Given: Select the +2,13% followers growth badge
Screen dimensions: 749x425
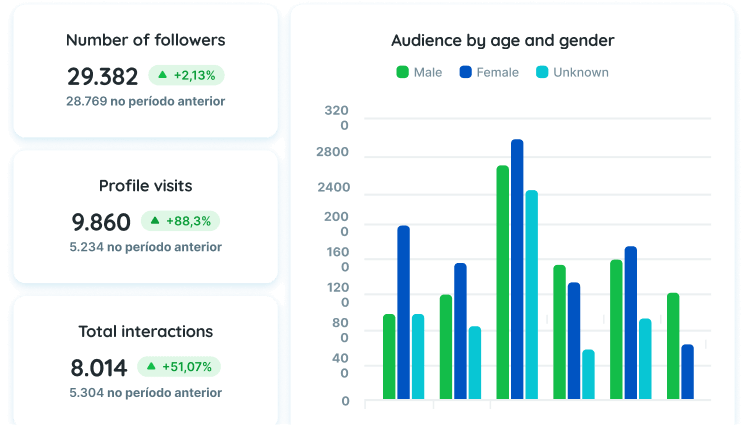Looking at the screenshot, I should [x=186, y=75].
